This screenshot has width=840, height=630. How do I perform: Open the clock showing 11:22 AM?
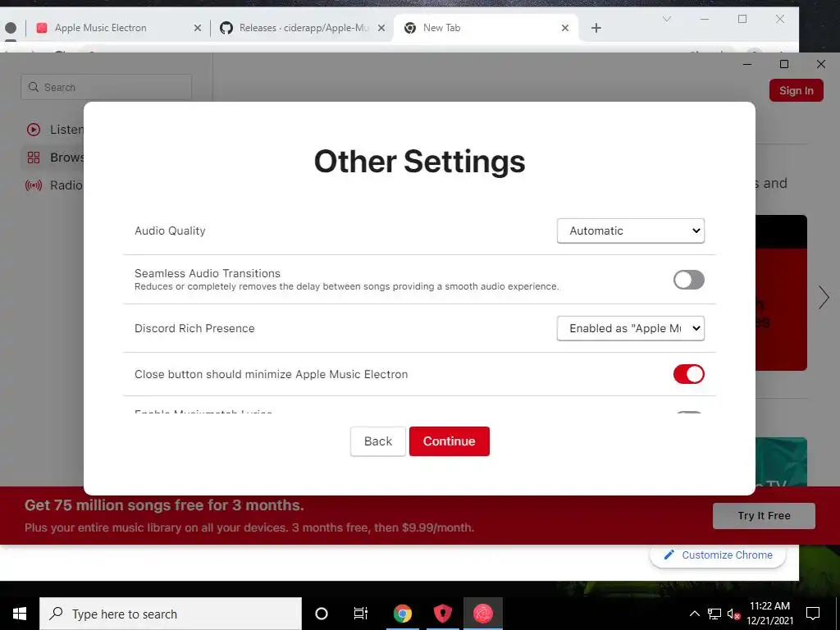(x=769, y=614)
